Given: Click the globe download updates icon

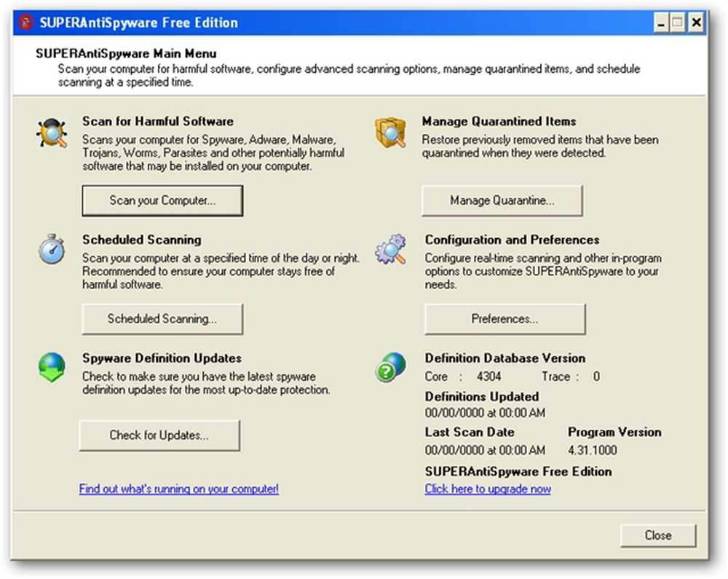Looking at the screenshot, I should tap(52, 367).
